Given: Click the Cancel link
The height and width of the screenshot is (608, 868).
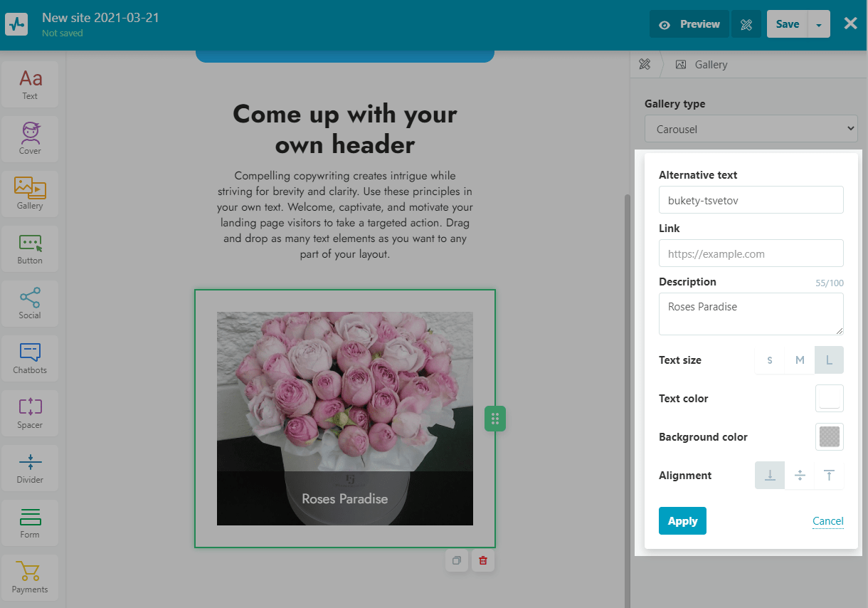Looking at the screenshot, I should click(x=827, y=521).
